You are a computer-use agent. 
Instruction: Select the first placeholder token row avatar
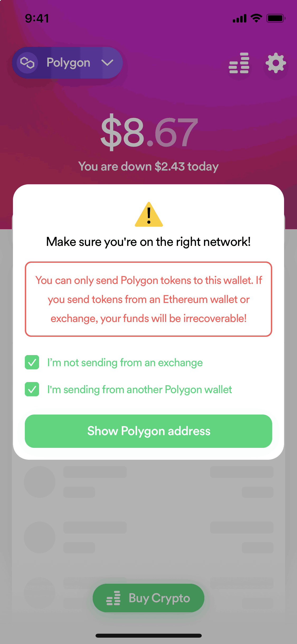tap(40, 482)
